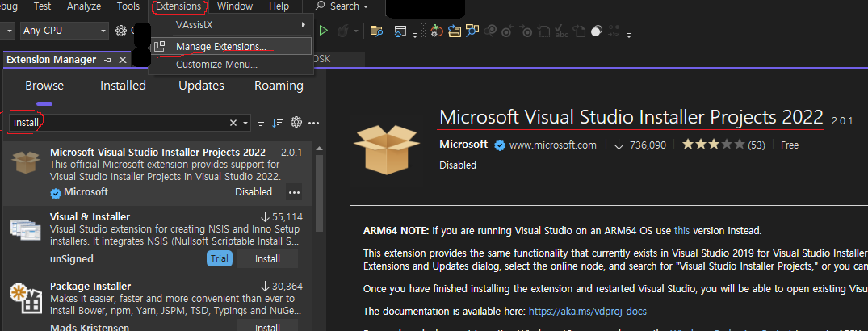Click greyed circle-with-magnifier toolbar icon
The height and width of the screenshot is (331, 868).
[489, 31]
